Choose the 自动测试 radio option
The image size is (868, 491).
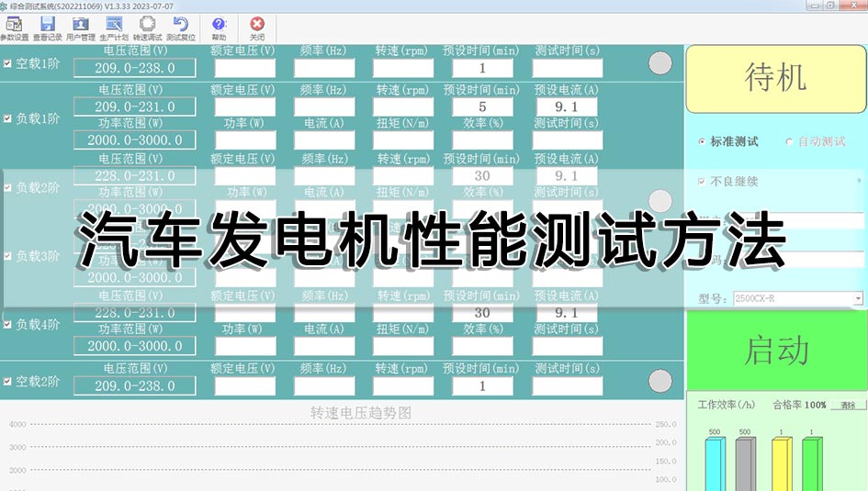[789, 142]
